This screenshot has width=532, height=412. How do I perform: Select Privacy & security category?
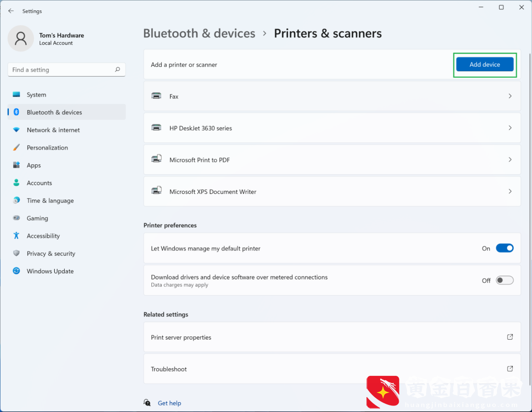66,253
